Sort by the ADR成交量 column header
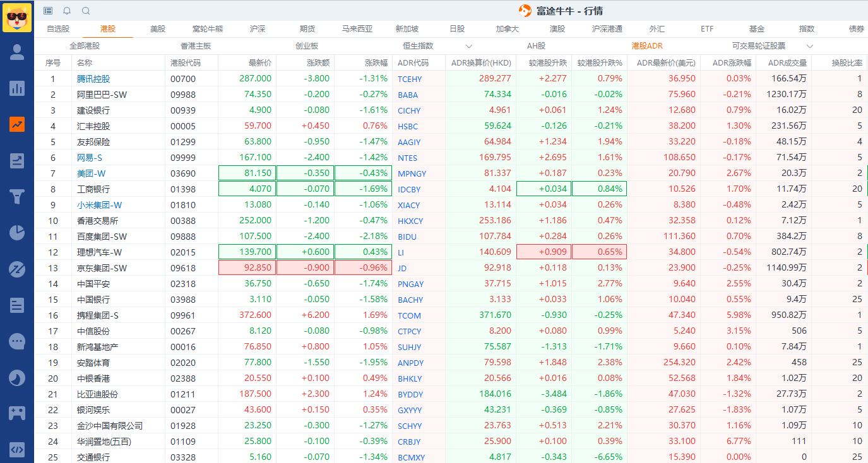Viewport: 868px width, 463px height. click(787, 63)
